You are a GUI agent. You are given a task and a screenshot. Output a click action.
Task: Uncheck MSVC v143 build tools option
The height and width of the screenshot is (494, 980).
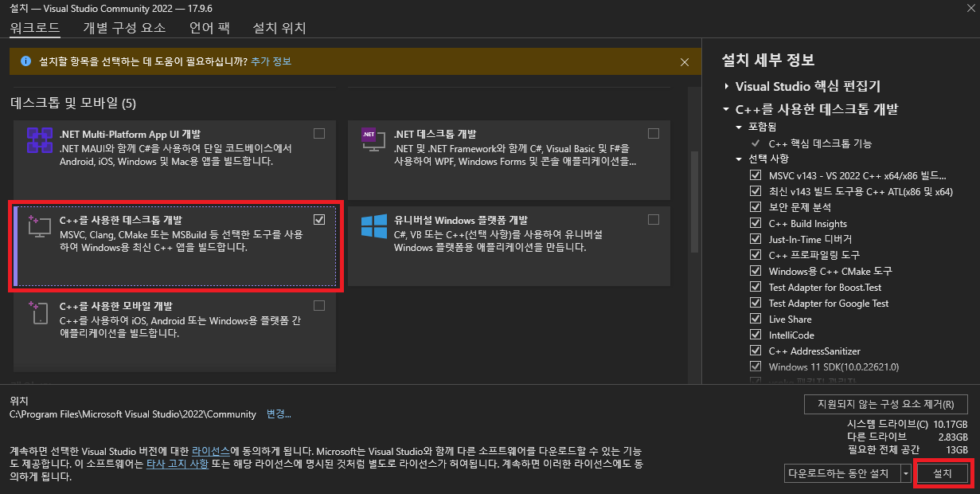coord(755,175)
